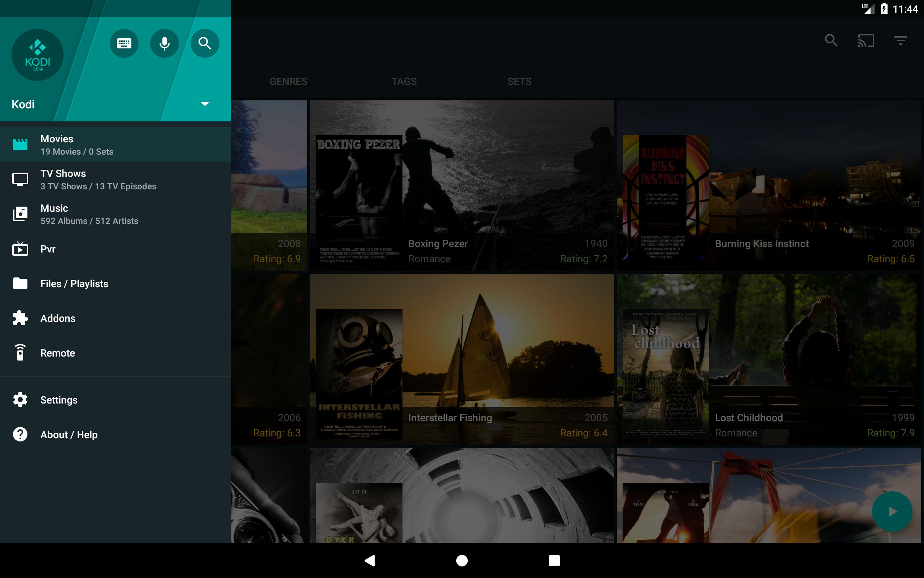Tap the Android back navigation button
The height and width of the screenshot is (578, 924).
point(370,560)
